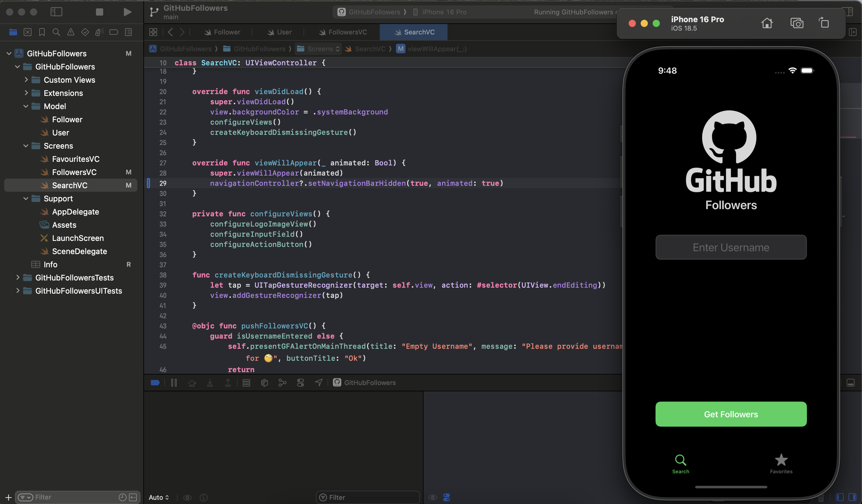Open Environment Overrides
Screen dimensions: 862x504
(300, 383)
